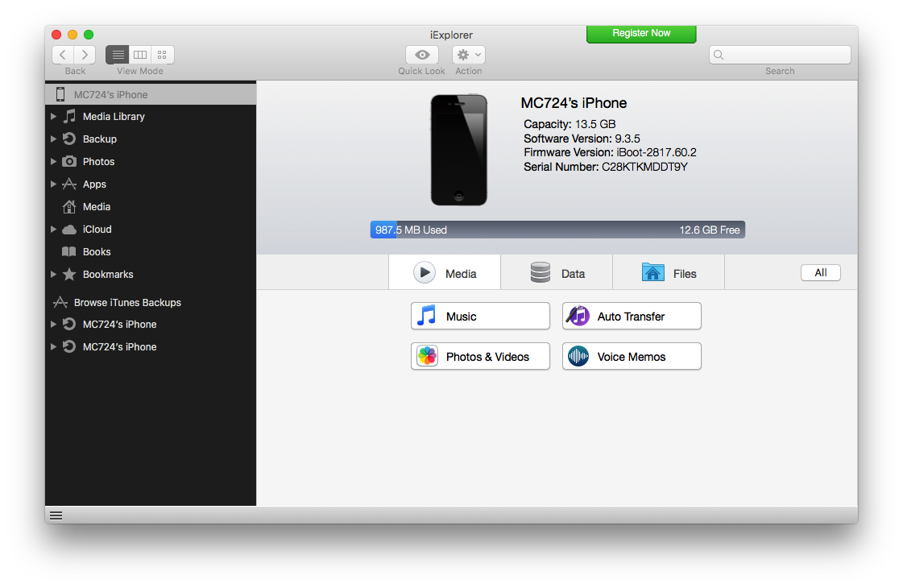Select the Files tab
The image size is (903, 588).
(669, 273)
